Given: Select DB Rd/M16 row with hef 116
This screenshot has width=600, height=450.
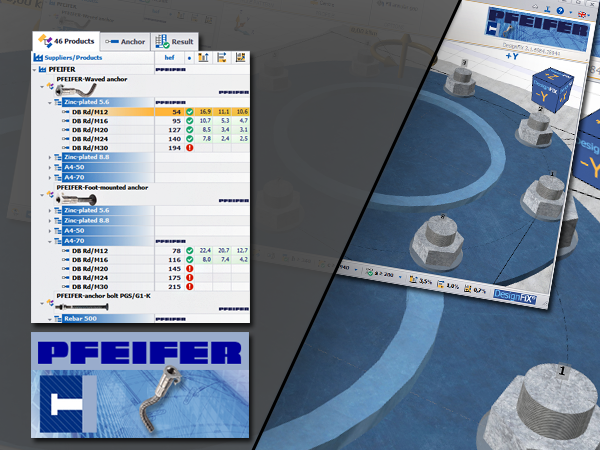Looking at the screenshot, I should point(155,260).
